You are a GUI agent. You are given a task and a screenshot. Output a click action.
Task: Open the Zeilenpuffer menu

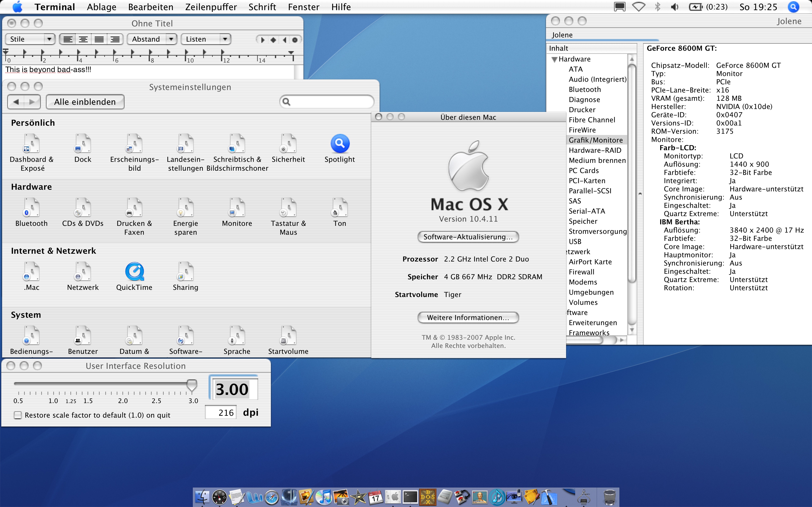pos(211,7)
